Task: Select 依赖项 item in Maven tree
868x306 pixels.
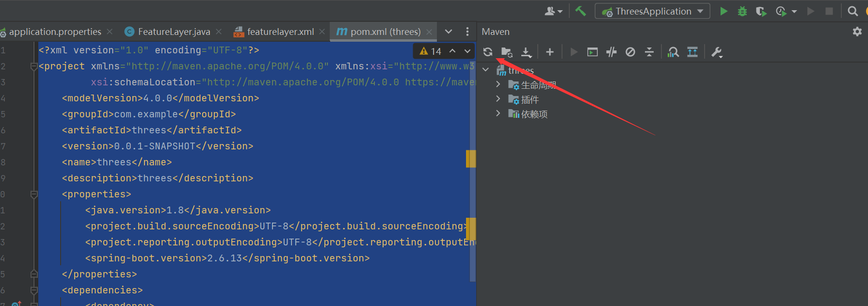Action: point(534,114)
